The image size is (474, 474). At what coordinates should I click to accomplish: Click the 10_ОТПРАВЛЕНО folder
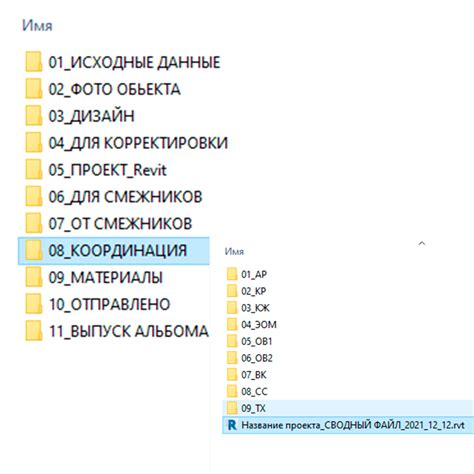click(x=98, y=304)
